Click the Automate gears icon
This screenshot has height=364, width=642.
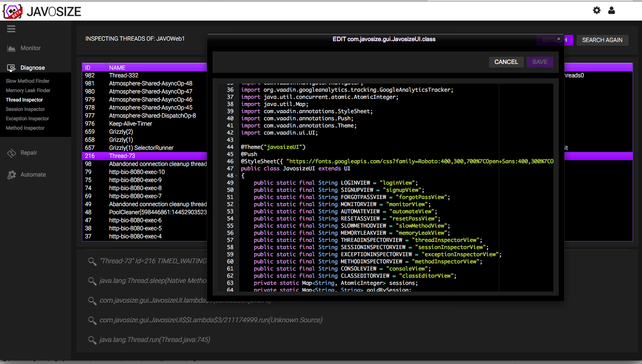pos(12,175)
